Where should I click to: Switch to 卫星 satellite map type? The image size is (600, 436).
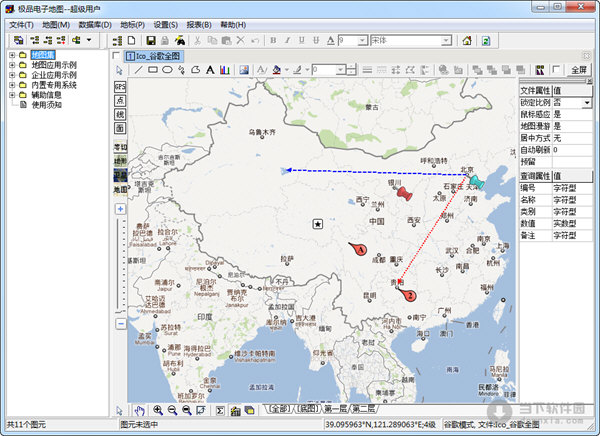(x=120, y=175)
